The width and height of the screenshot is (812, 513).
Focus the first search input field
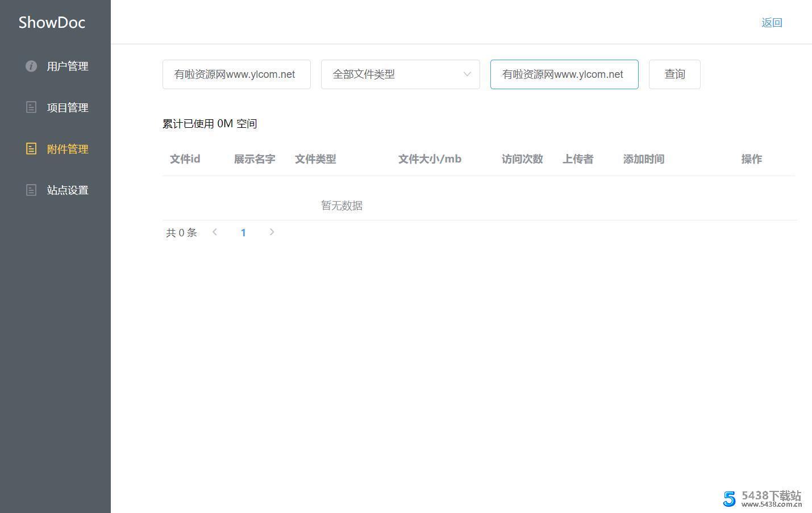click(x=236, y=74)
